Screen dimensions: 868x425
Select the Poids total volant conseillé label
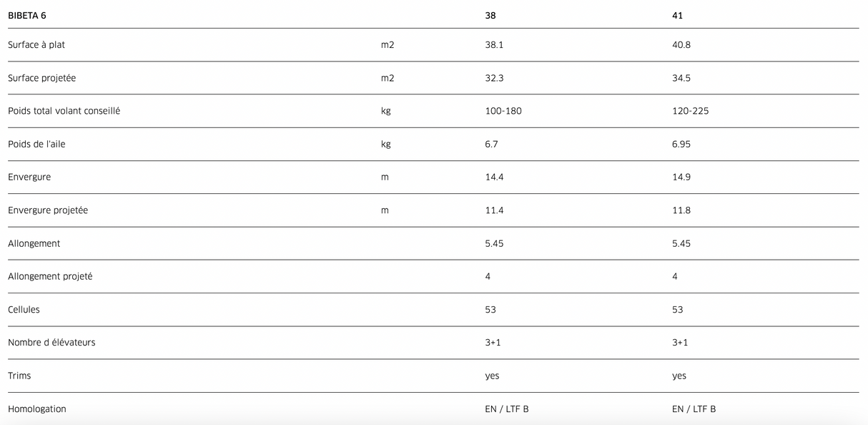coord(64,111)
